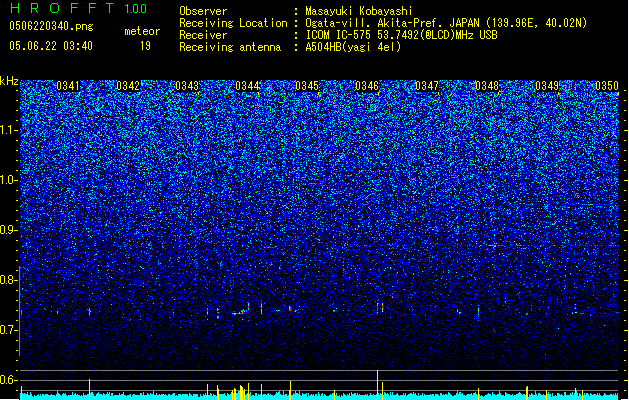
Task: Click the meteor count value 19
Action: (145, 46)
